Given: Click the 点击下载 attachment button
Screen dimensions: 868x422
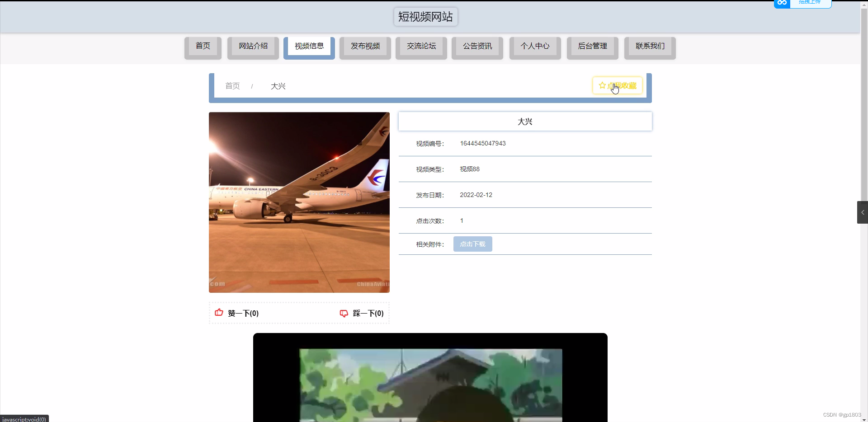Looking at the screenshot, I should [473, 244].
